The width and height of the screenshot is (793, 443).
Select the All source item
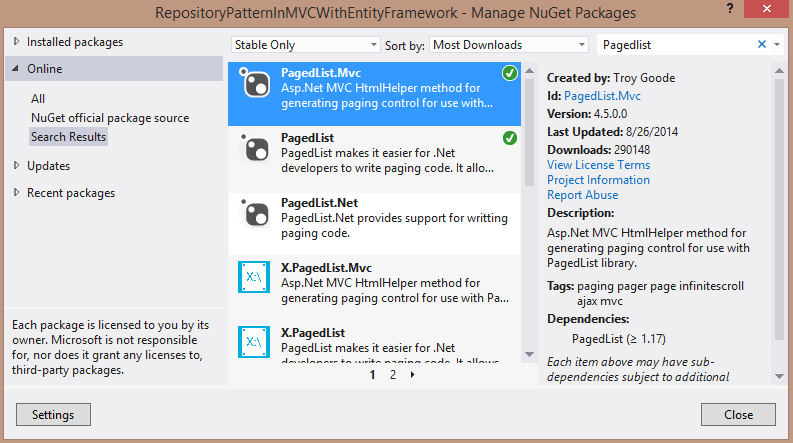pos(38,99)
